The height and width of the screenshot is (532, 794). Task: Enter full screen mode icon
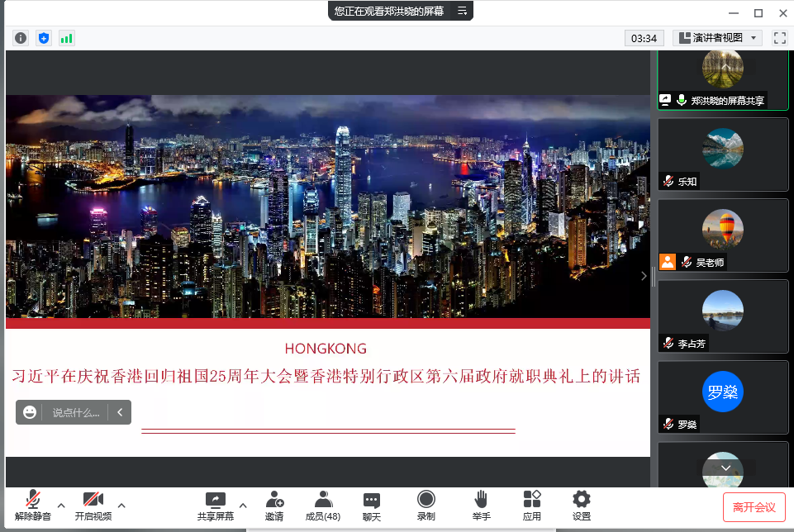point(779,38)
